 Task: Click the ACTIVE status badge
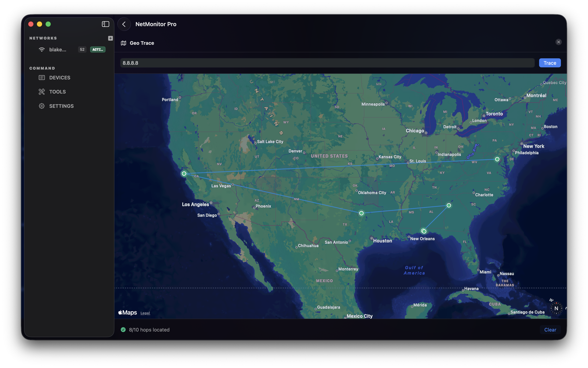click(x=98, y=50)
